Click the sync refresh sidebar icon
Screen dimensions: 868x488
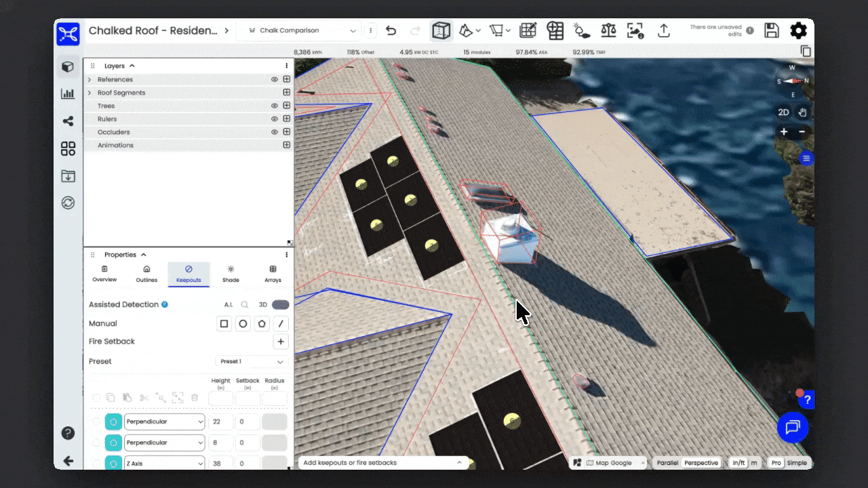click(68, 203)
